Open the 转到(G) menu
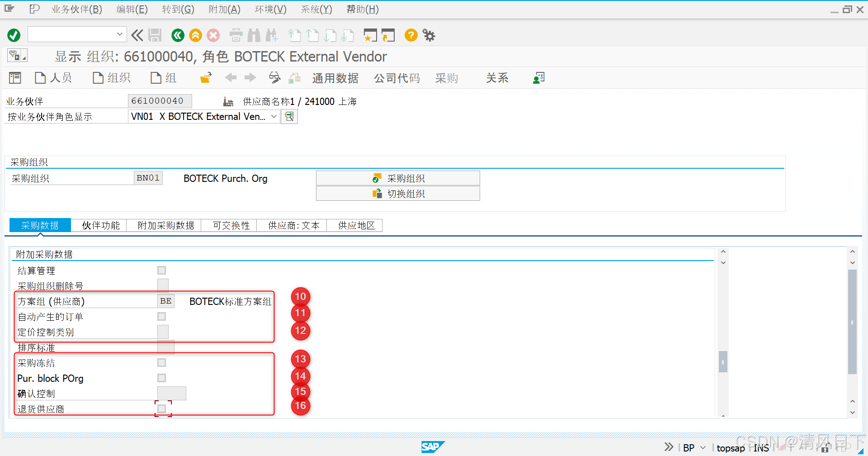Image resolution: width=868 pixels, height=456 pixels. point(178,9)
